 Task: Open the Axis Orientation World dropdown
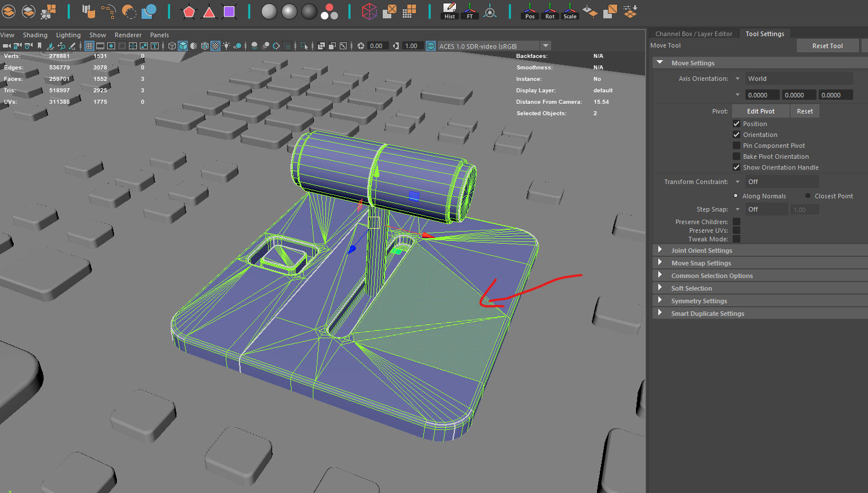tap(799, 79)
